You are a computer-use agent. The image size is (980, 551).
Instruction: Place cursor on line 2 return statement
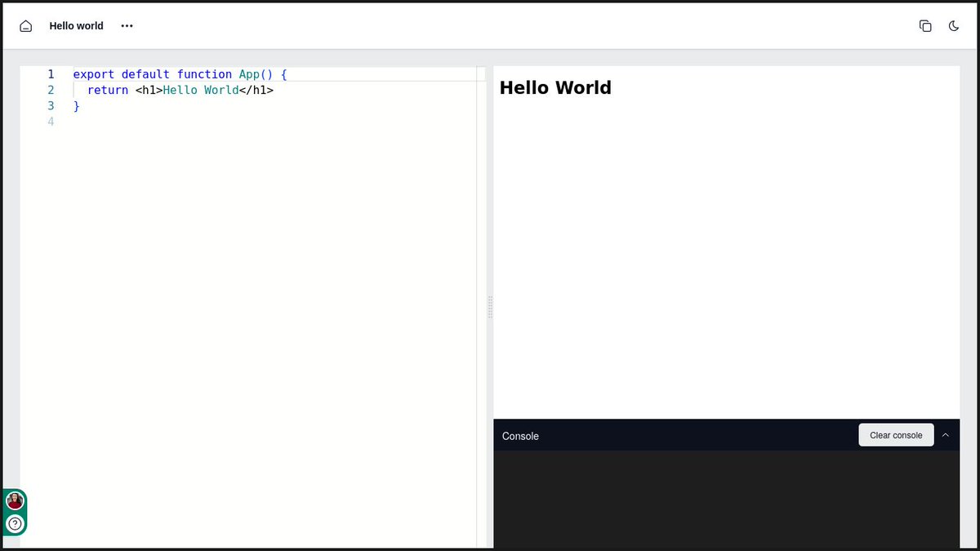point(109,90)
